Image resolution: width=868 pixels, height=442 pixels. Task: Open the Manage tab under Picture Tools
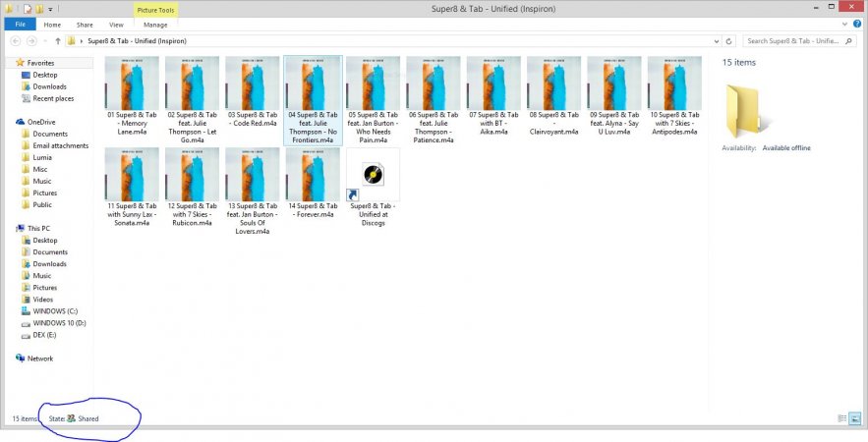(155, 25)
